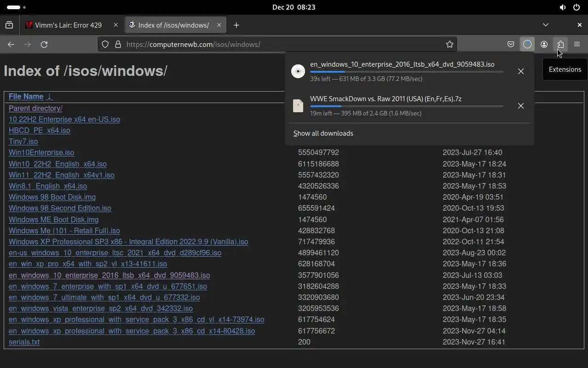The width and height of the screenshot is (588, 368).
Task: Close the Vimm's Lair tab
Action: [116, 25]
